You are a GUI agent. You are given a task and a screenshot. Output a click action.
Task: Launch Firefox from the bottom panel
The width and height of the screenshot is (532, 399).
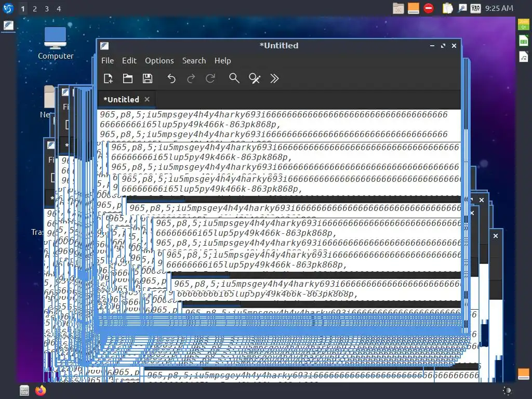[41, 391]
